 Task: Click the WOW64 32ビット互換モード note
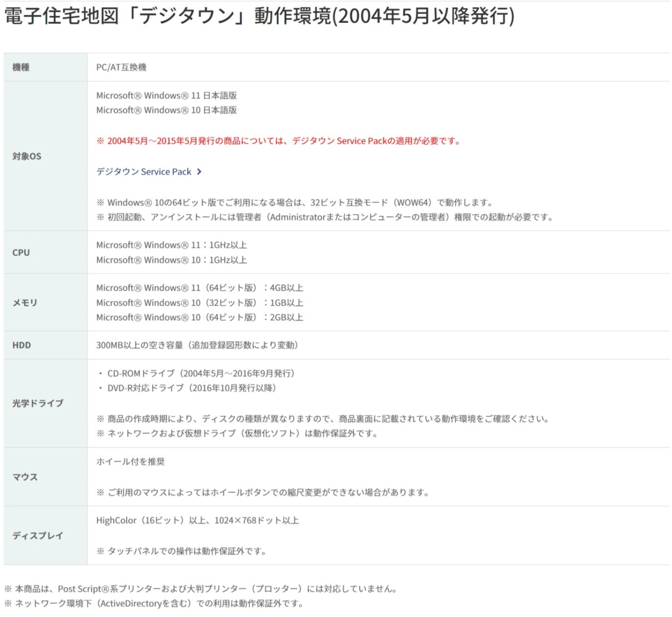click(x=295, y=202)
